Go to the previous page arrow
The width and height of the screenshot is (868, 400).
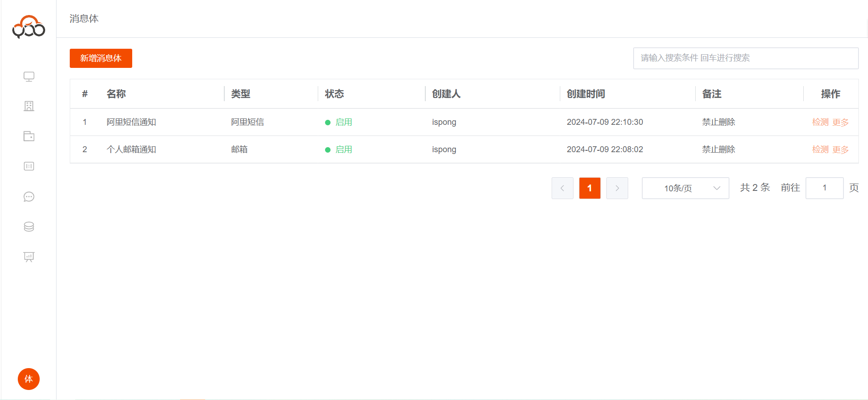click(562, 188)
